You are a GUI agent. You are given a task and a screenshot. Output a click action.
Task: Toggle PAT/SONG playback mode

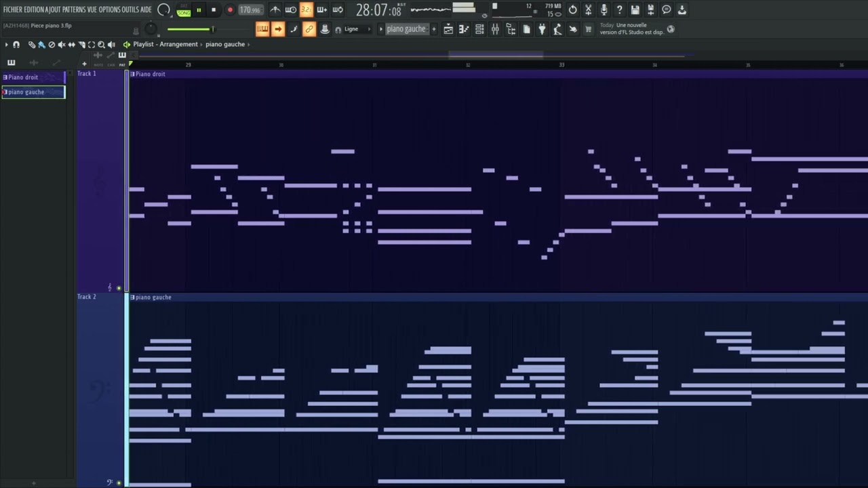[184, 10]
